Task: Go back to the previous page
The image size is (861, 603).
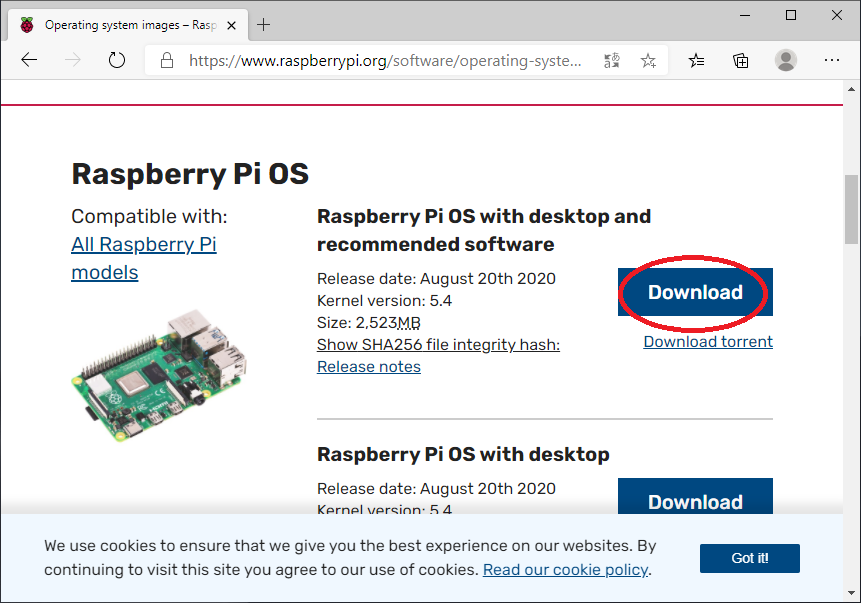Action: [29, 60]
